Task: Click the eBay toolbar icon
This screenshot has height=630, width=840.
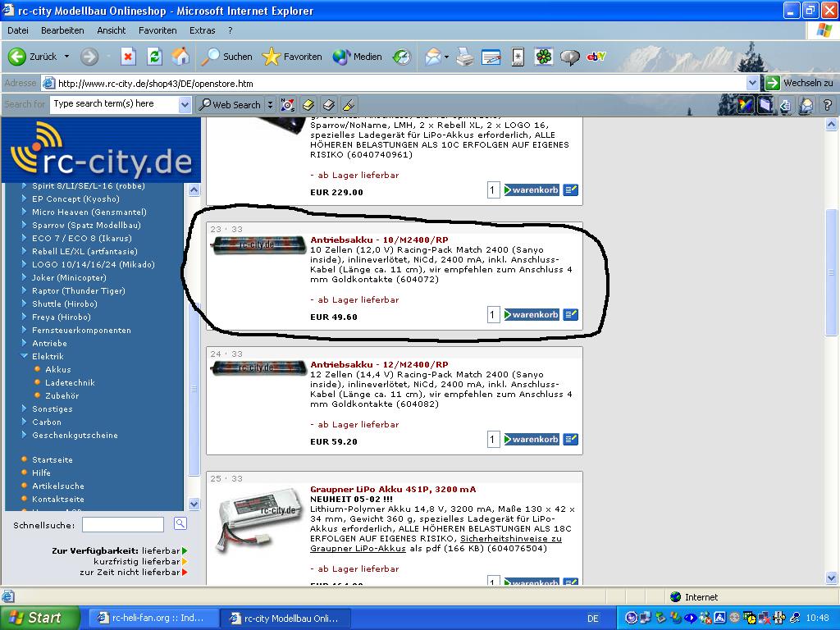Action: pyautogui.click(x=596, y=57)
